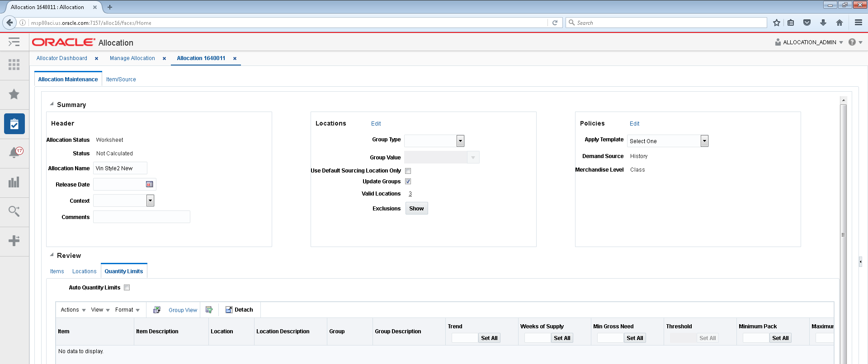The image size is (868, 364).
Task: Detach the Quantity Limits table
Action: click(x=239, y=310)
